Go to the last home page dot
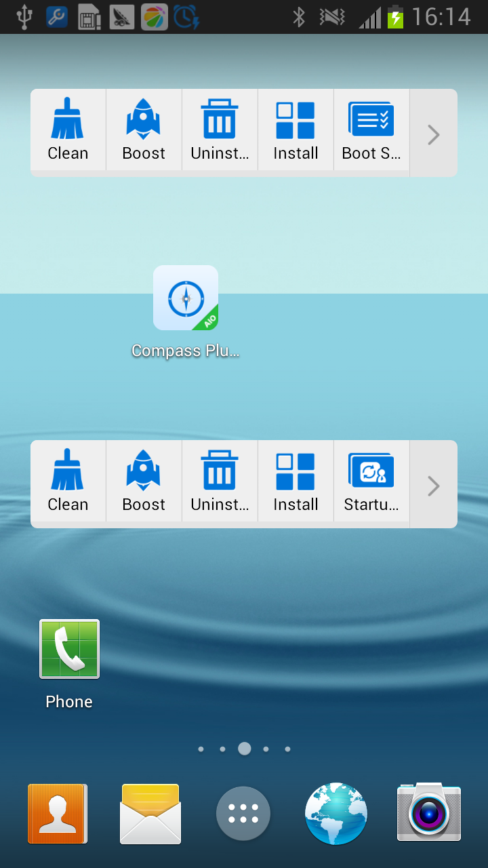This screenshot has width=488, height=868. pos(287,749)
